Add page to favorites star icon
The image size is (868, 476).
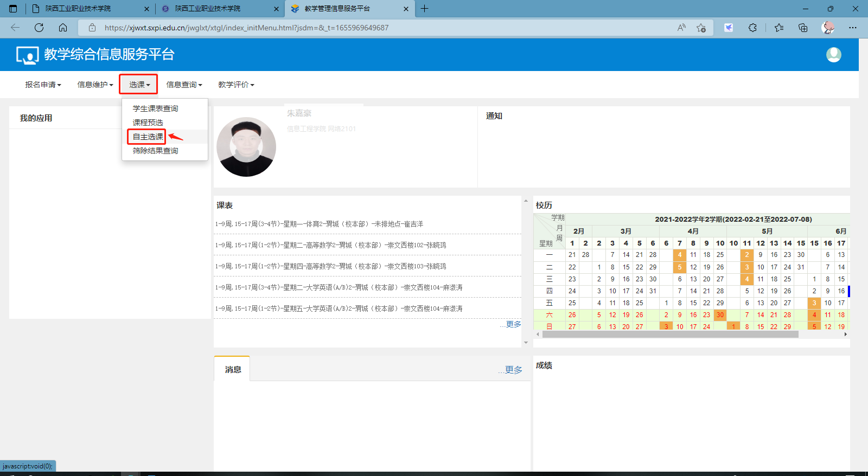click(x=701, y=28)
